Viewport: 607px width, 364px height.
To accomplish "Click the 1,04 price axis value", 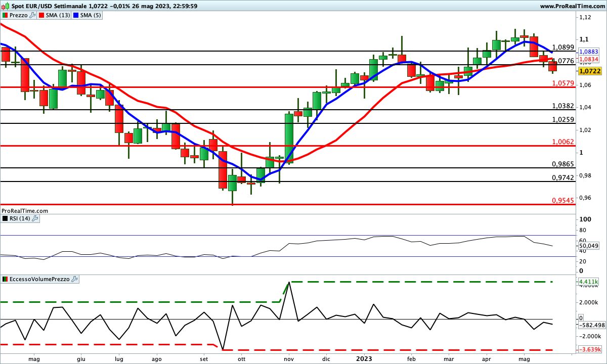I will [585, 107].
